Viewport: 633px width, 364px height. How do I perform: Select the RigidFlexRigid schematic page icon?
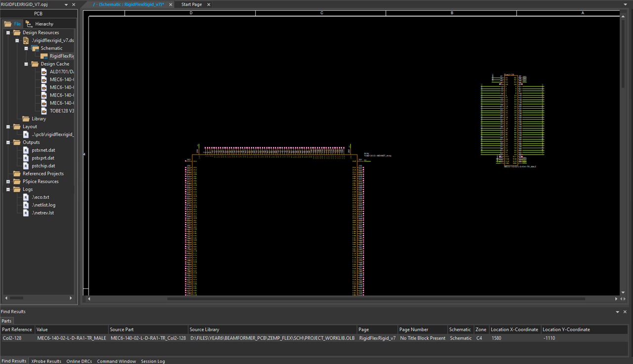click(44, 56)
